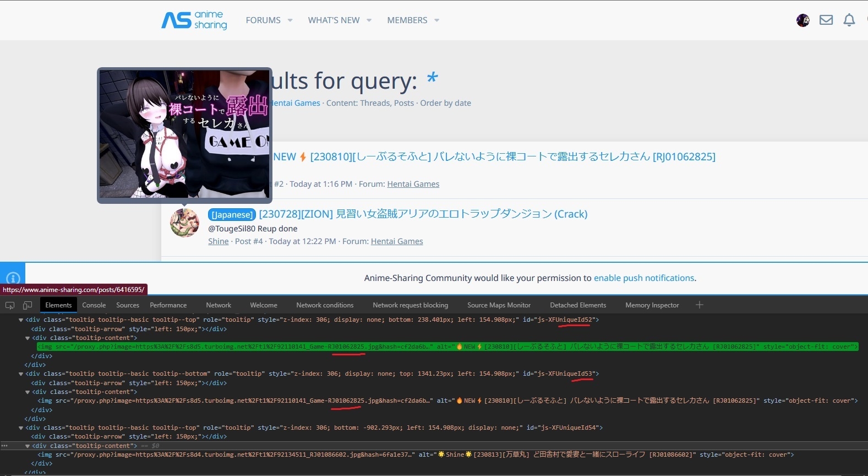Switch to the Welcome DevTools tab
This screenshot has height=476, width=868.
pyautogui.click(x=264, y=305)
